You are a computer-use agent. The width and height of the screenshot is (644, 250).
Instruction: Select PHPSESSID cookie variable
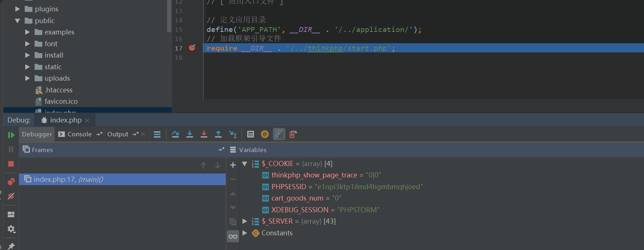[x=343, y=187]
